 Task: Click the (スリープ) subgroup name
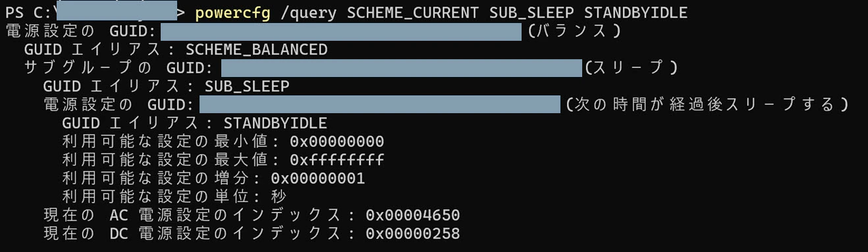tap(631, 68)
